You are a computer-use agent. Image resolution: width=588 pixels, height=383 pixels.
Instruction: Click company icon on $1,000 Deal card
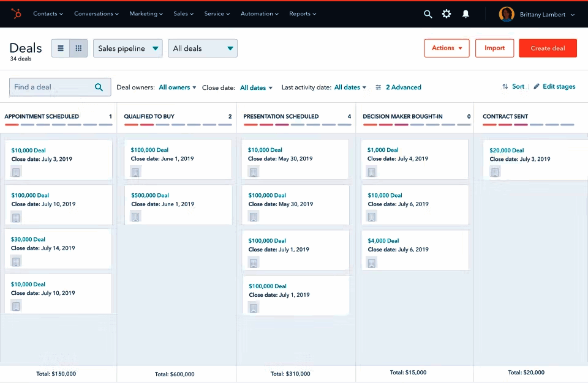pyautogui.click(x=372, y=172)
